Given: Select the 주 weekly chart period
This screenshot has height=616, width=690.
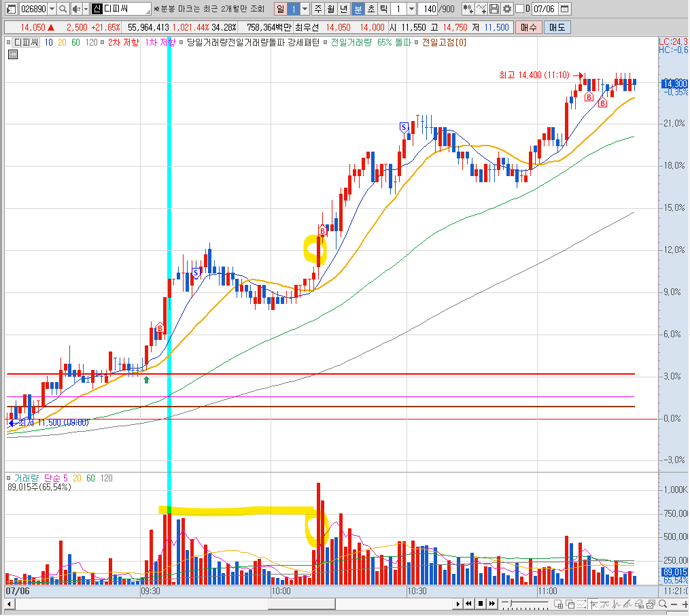Looking at the screenshot, I should (x=317, y=8).
